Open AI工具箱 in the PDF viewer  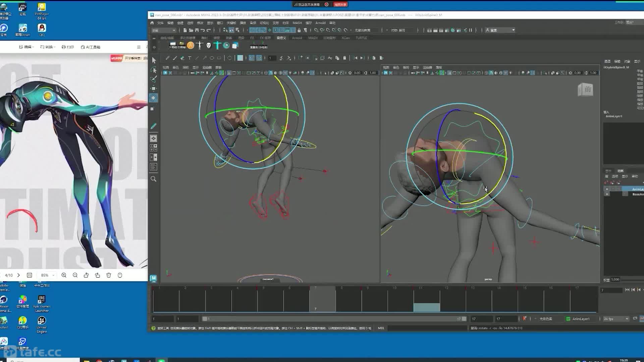[91, 47]
